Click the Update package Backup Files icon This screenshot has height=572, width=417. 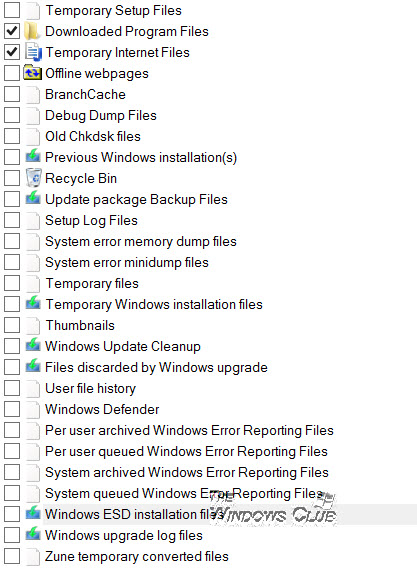33,199
